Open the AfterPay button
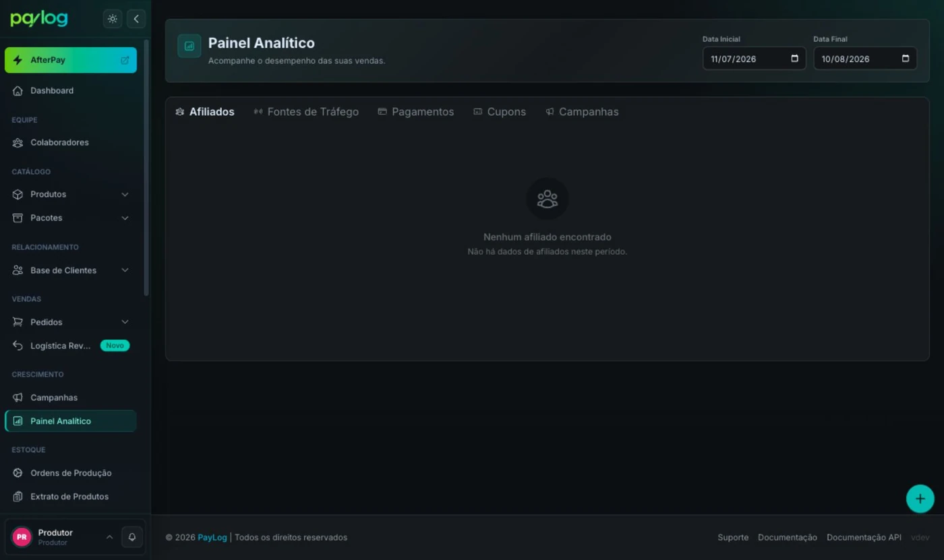This screenshot has height=560, width=944. point(71,60)
